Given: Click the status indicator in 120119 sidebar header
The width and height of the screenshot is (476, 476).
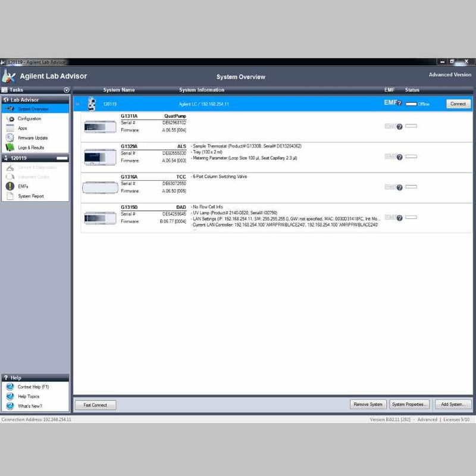Looking at the screenshot, I should coord(62,158).
